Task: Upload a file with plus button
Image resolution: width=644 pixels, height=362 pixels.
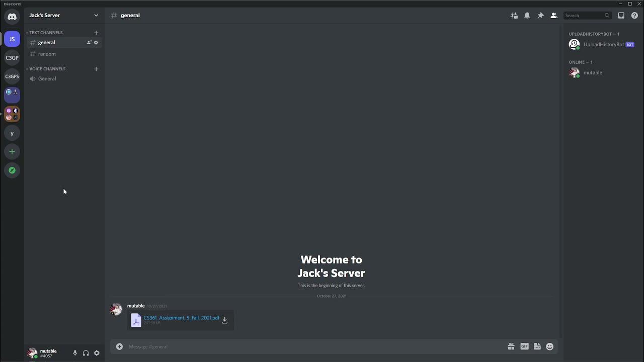Action: click(x=119, y=346)
